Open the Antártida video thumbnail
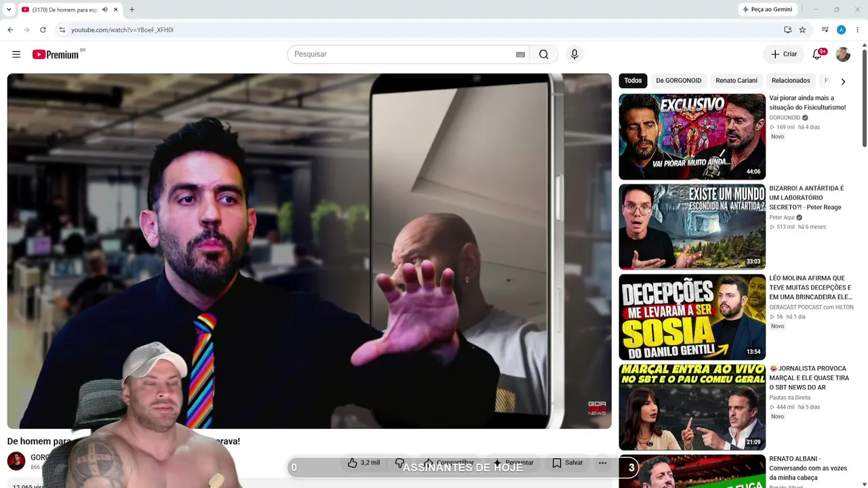This screenshot has height=488, width=868. (692, 226)
